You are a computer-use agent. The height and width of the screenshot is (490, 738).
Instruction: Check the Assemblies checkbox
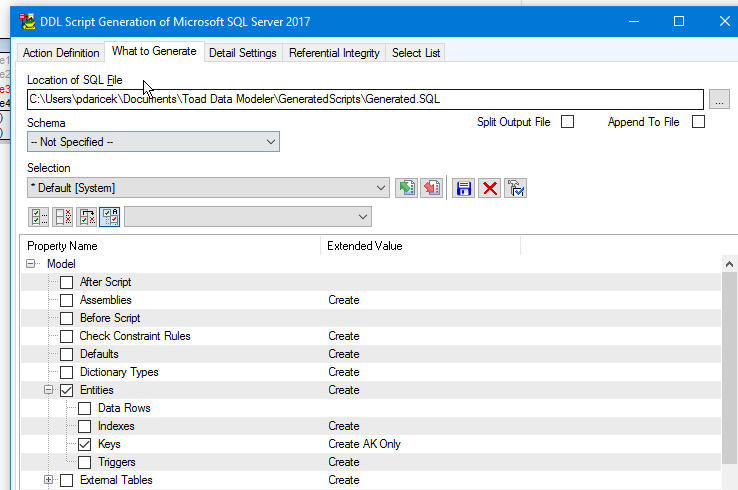pyautogui.click(x=66, y=300)
